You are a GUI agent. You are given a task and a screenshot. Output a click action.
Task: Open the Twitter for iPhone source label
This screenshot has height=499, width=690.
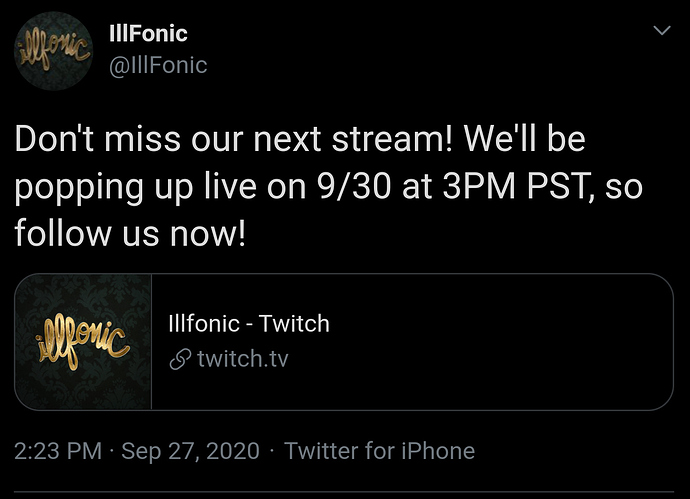[x=380, y=451]
